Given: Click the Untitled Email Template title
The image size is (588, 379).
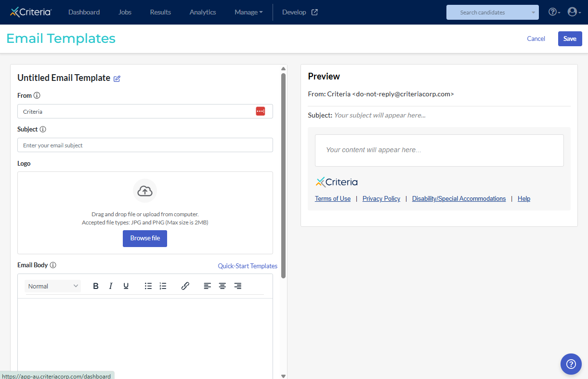Looking at the screenshot, I should pos(64,78).
